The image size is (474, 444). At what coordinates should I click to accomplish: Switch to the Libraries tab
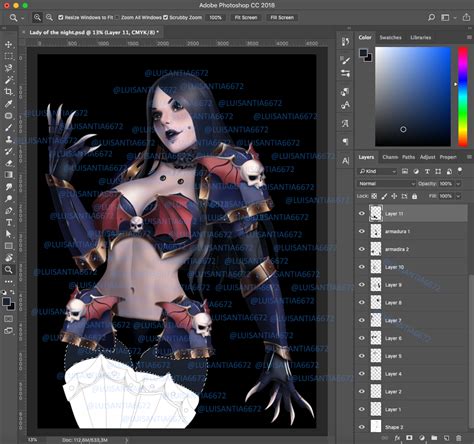pyautogui.click(x=421, y=38)
